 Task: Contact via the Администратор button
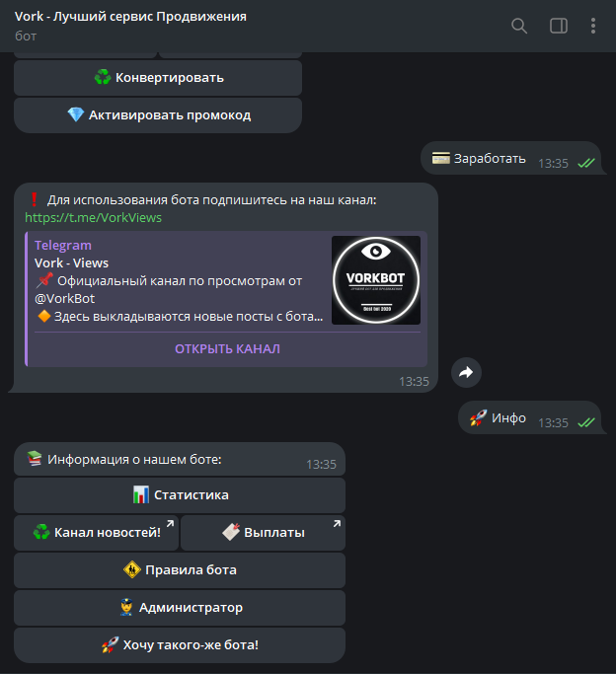[180, 608]
